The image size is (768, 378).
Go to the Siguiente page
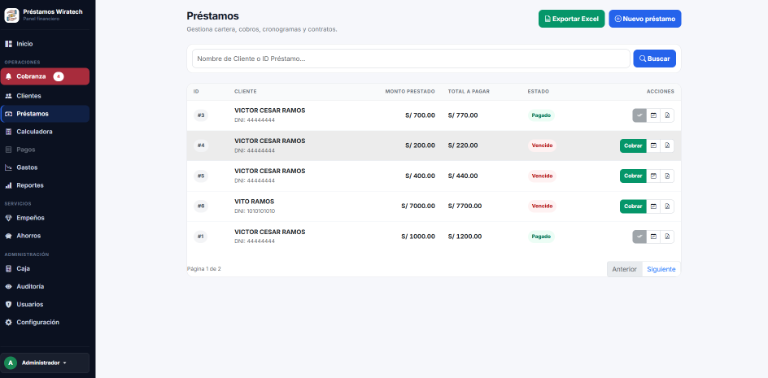[x=661, y=269]
